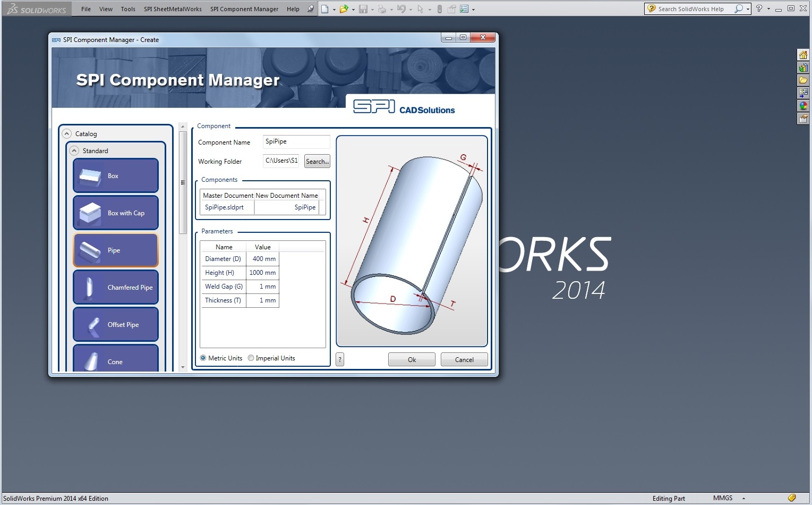
Task: Select the Offset Pipe component
Action: (116, 324)
